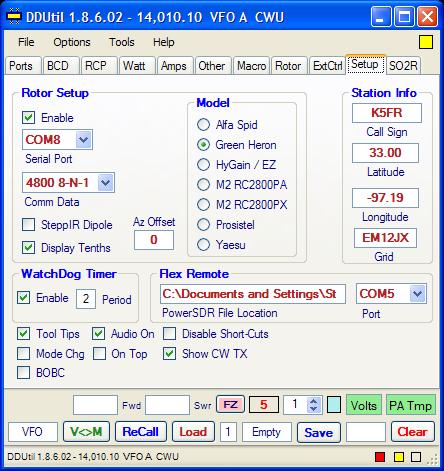Click the PowerSDR File Location field
The width and height of the screenshot is (444, 471).
pyautogui.click(x=253, y=294)
